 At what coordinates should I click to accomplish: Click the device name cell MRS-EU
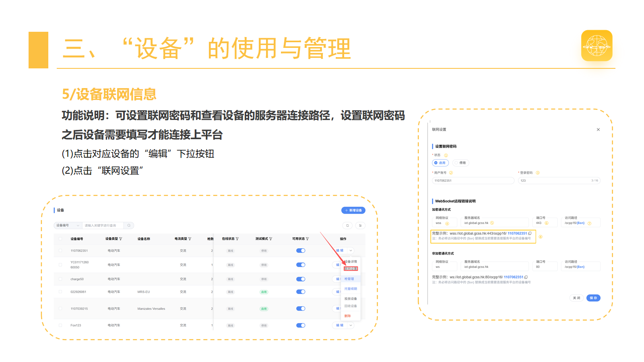[144, 292]
